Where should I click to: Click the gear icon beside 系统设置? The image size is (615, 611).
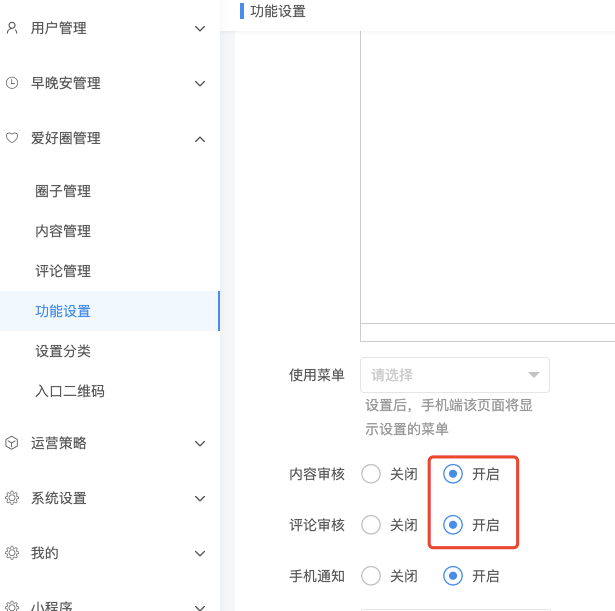[x=12, y=498]
